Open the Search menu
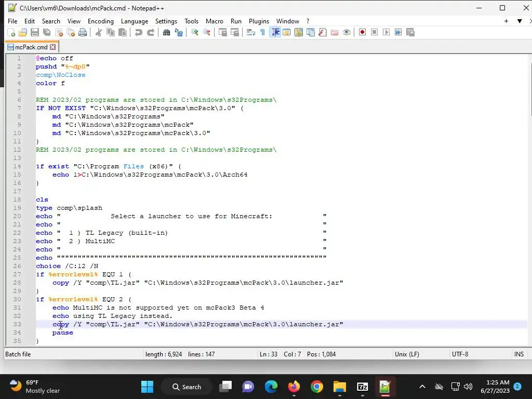The width and height of the screenshot is (532, 399). pos(51,21)
